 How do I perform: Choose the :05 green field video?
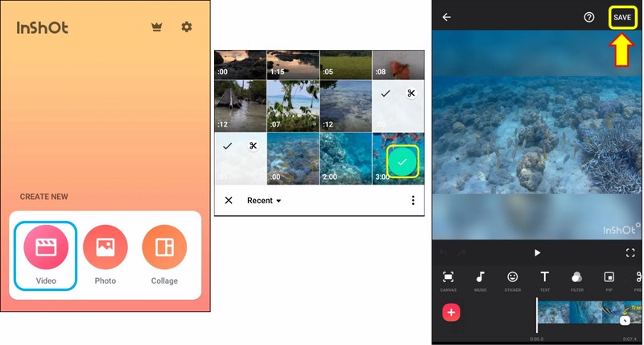pyautogui.click(x=345, y=64)
